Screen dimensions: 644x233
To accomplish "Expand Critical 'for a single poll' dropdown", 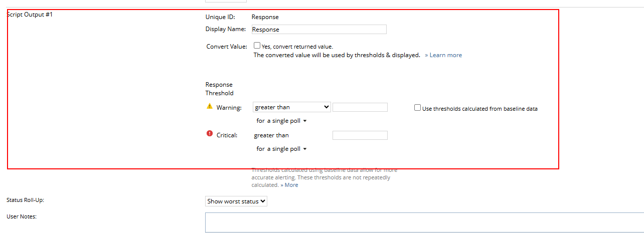I will point(281,149).
